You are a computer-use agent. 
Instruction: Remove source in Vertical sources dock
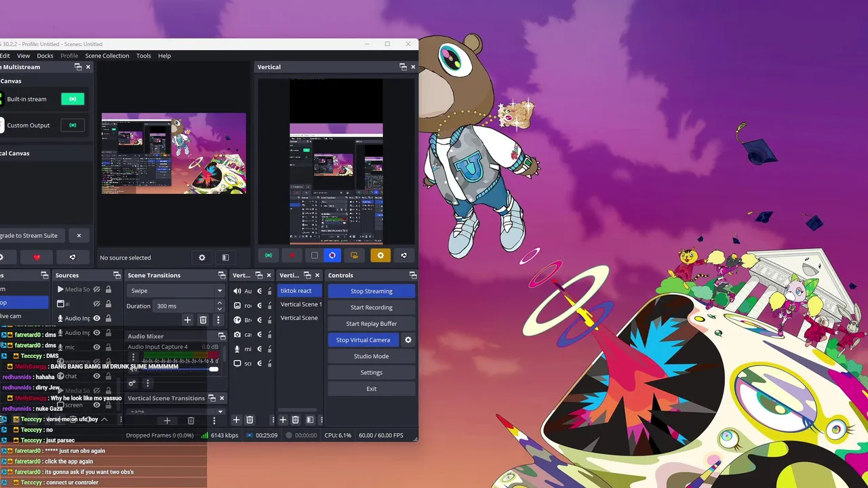[250, 420]
